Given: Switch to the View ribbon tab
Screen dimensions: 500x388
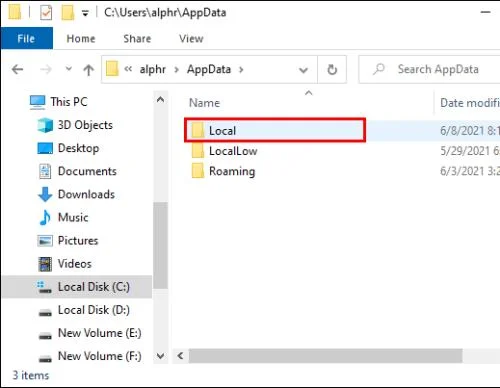Looking at the screenshot, I should (x=191, y=39).
